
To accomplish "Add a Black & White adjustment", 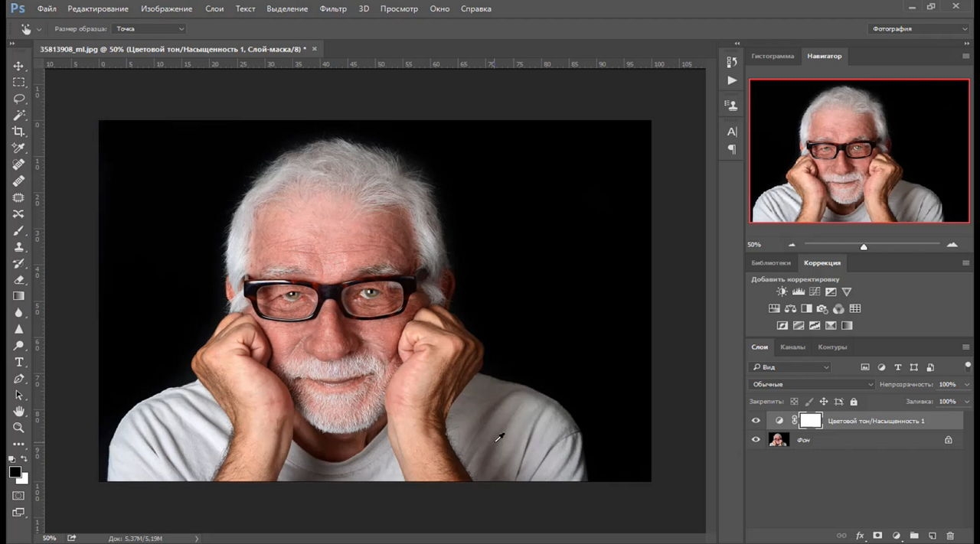I will pyautogui.click(x=806, y=308).
